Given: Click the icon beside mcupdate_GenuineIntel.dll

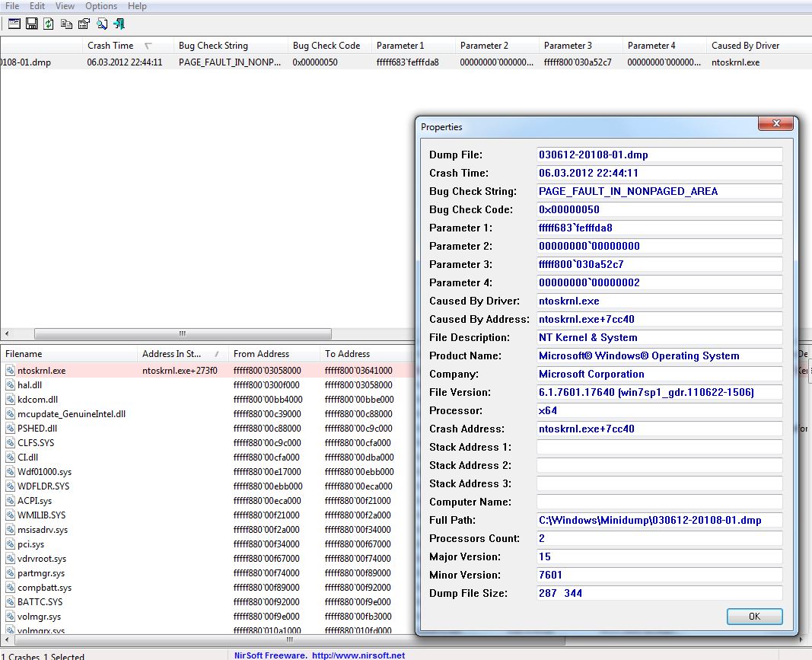Looking at the screenshot, I should tap(10, 414).
